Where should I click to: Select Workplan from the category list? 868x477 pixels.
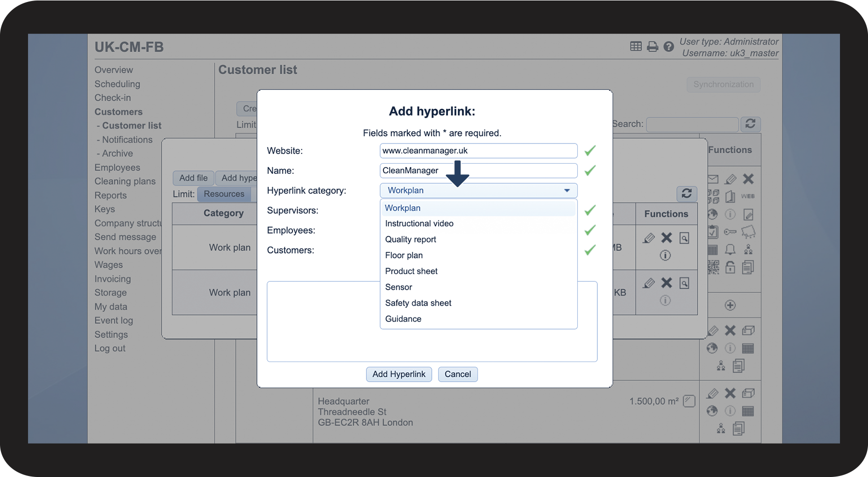[x=478, y=208]
